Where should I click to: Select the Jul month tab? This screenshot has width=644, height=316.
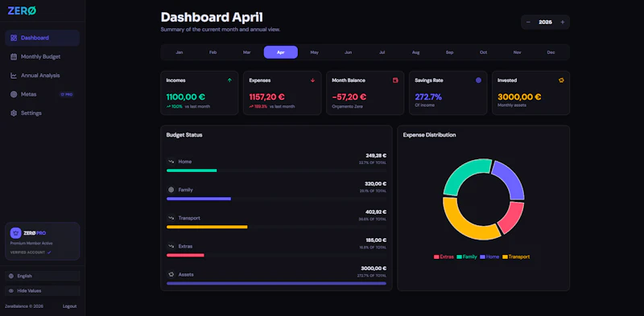point(382,52)
